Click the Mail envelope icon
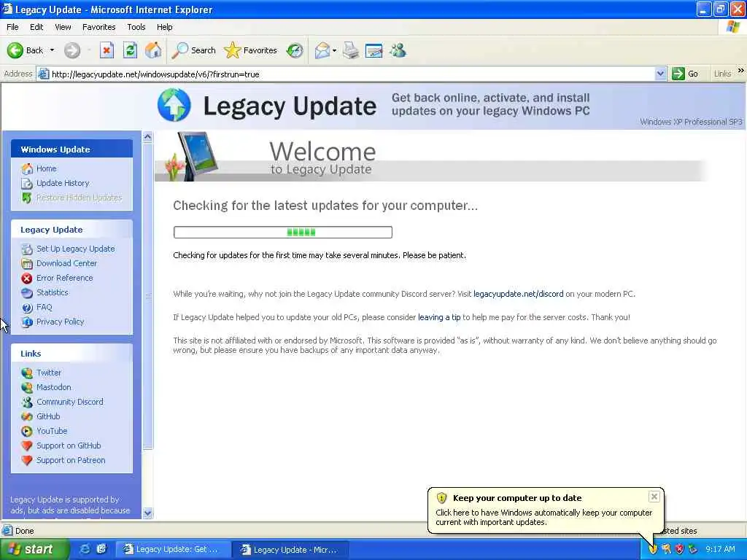Viewport: 747px width, 560px height. click(322, 50)
